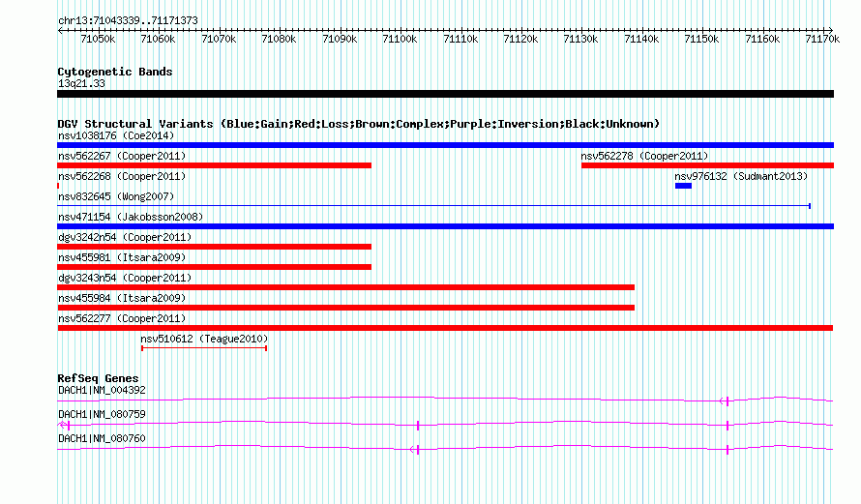Click the 71160k ruler tick label
The width and height of the screenshot is (861, 504).
pos(762,39)
